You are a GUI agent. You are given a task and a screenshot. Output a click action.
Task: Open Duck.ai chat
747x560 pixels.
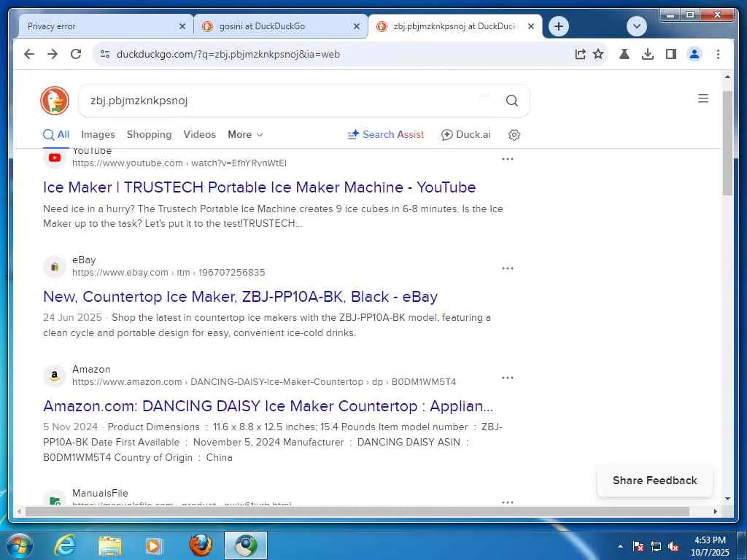466,135
